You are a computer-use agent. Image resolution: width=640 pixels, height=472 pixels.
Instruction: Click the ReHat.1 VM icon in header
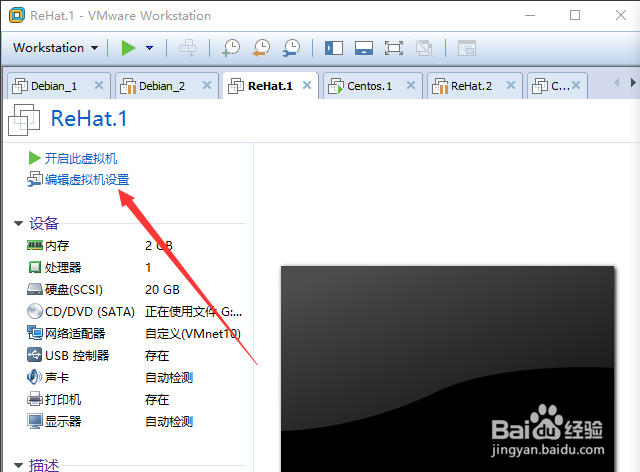coord(24,119)
